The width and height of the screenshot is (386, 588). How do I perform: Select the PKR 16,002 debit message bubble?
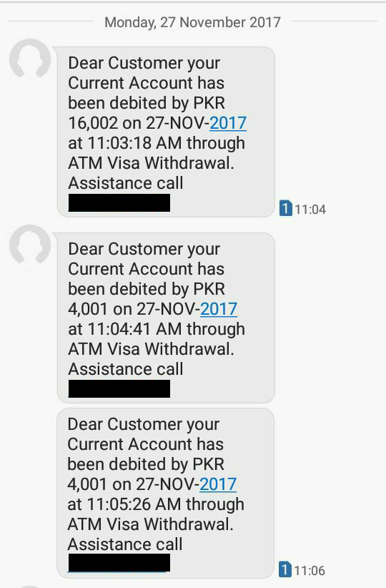(166, 132)
